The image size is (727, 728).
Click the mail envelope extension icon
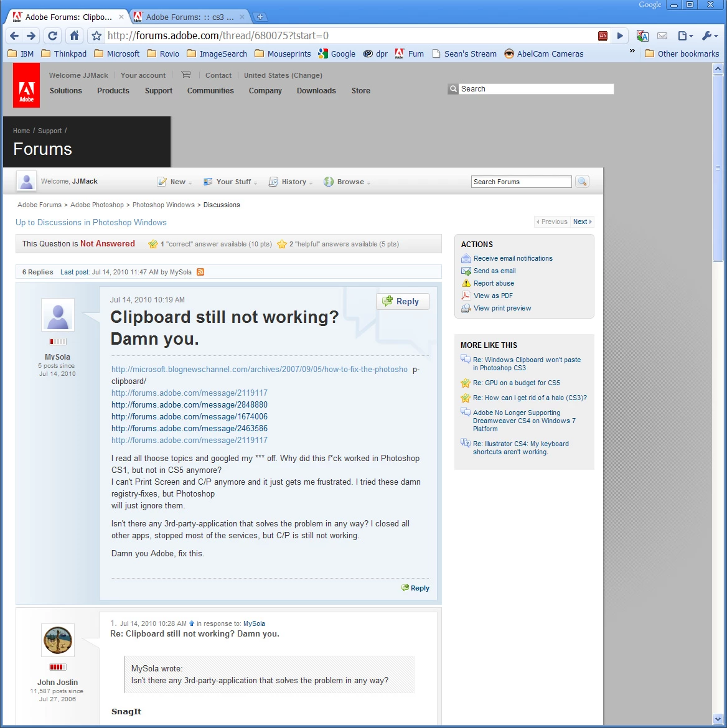click(x=662, y=35)
